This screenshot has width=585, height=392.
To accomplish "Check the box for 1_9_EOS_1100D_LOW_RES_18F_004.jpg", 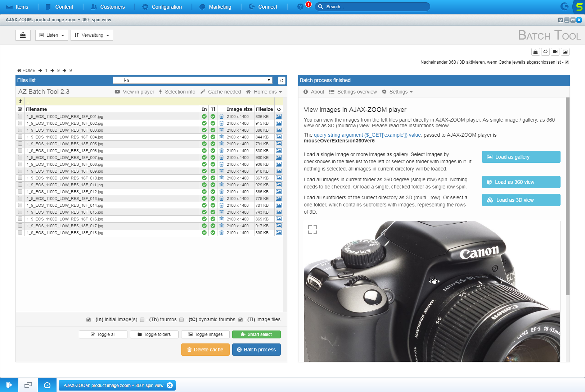I will click(20, 137).
